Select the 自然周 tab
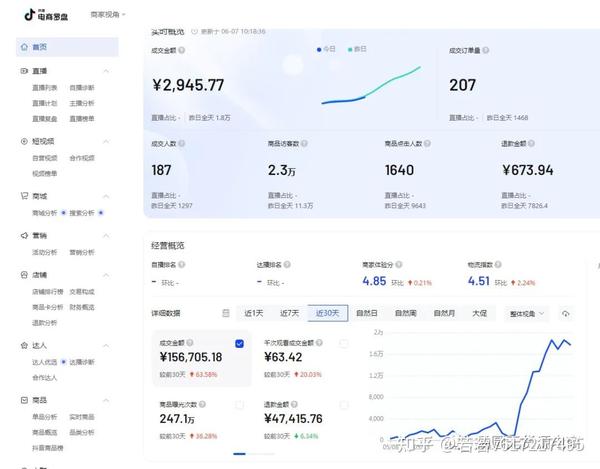 [x=406, y=313]
